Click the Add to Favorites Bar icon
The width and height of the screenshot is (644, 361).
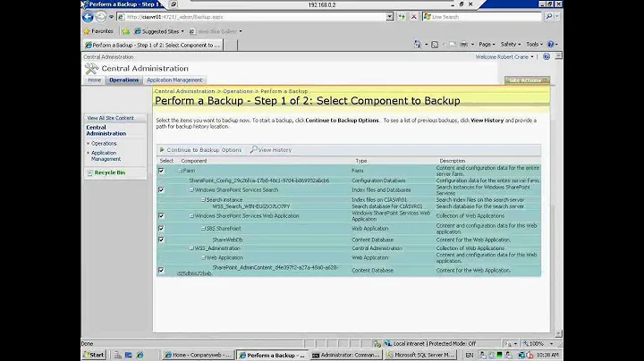(126, 31)
